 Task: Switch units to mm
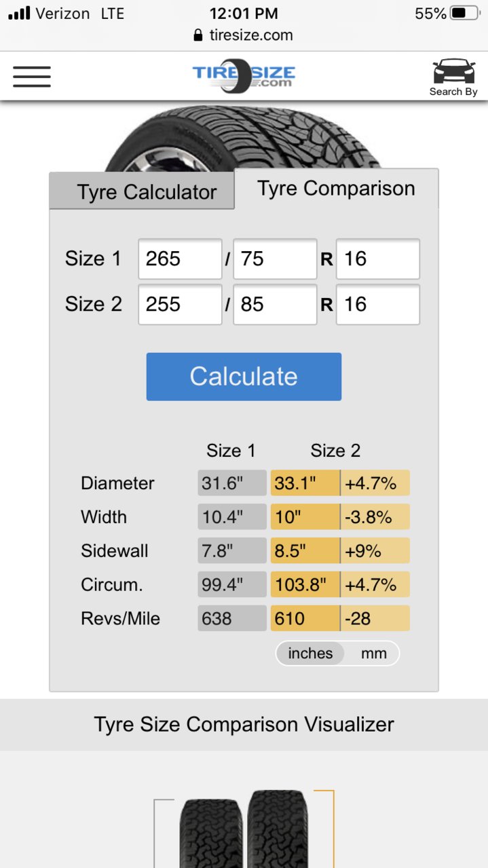click(x=373, y=654)
